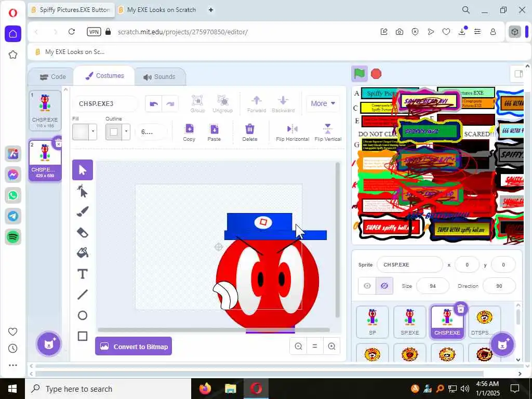Flip the costume vertically

[328, 132]
